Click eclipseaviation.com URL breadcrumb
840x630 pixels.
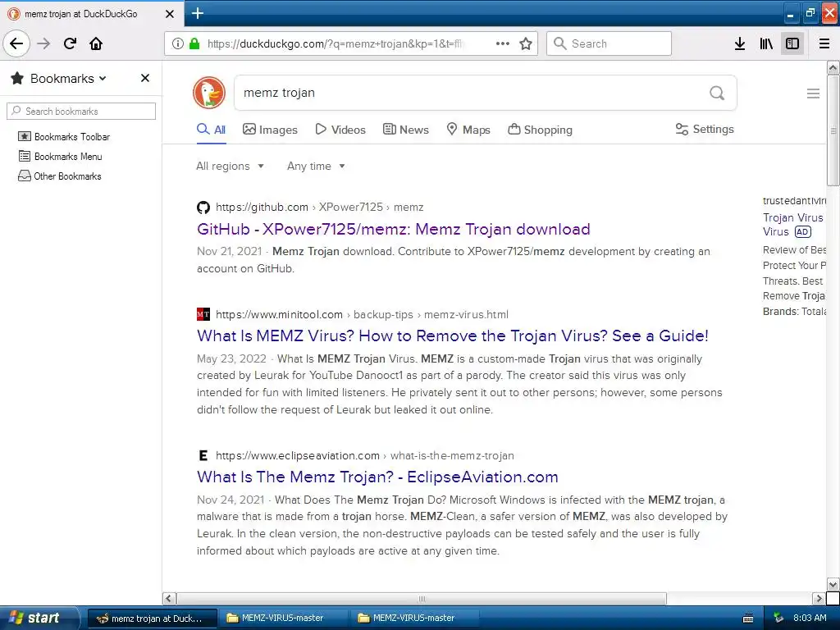364,455
